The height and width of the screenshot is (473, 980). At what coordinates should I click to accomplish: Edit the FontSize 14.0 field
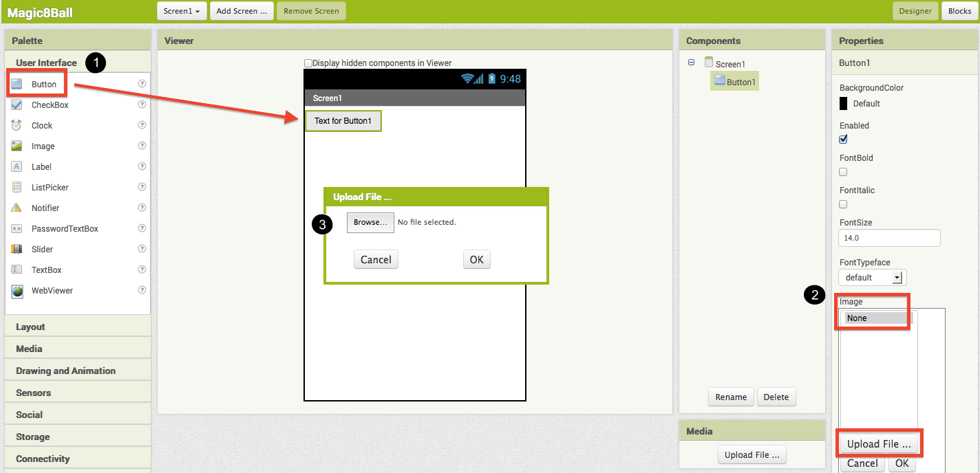tap(889, 238)
